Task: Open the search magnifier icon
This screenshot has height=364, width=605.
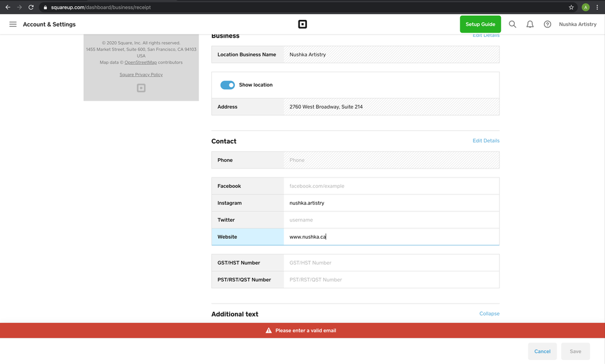Action: tap(512, 24)
